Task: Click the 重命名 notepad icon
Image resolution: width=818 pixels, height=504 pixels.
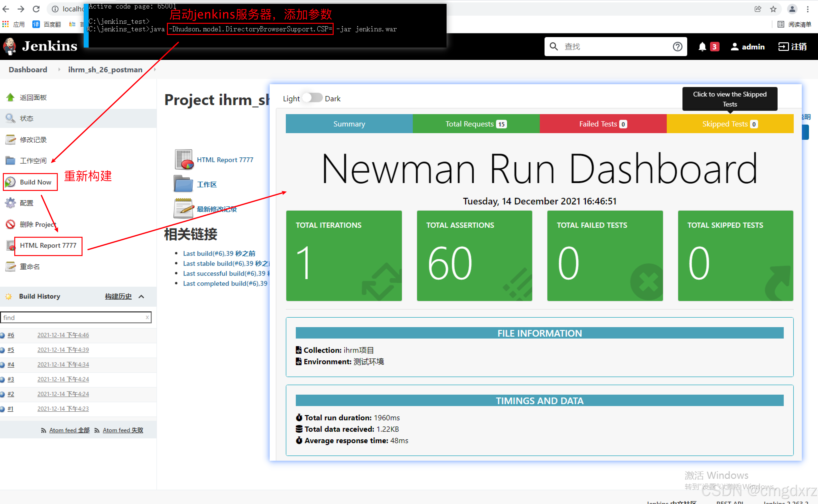Action: (x=10, y=267)
